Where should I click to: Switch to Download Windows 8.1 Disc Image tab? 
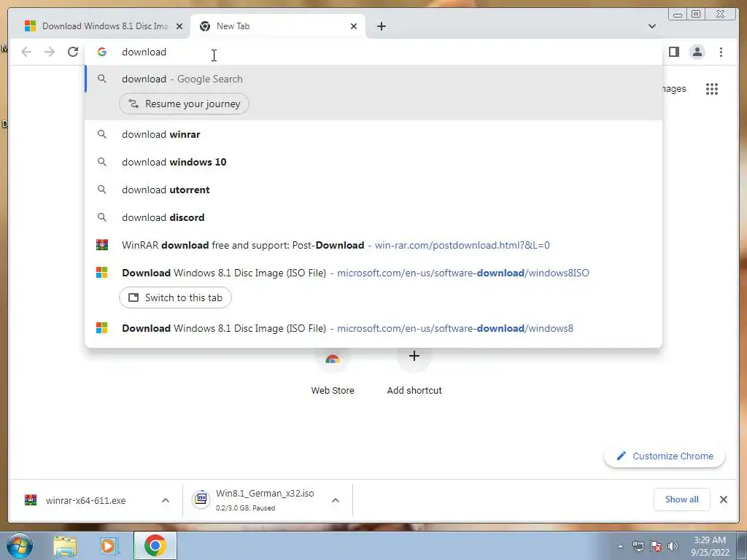(x=101, y=26)
